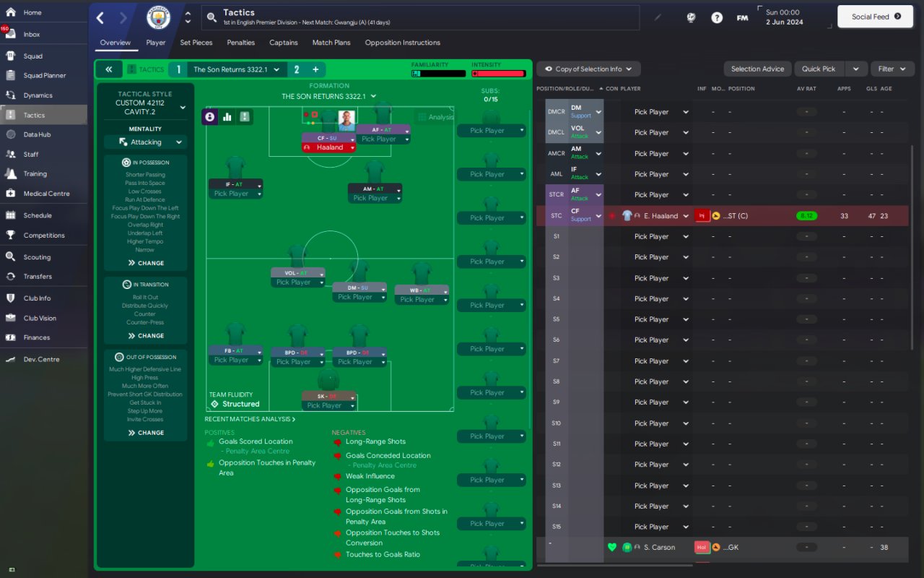Click the Manchester City club badge
The width and height of the screenshot is (924, 578).
click(159, 17)
